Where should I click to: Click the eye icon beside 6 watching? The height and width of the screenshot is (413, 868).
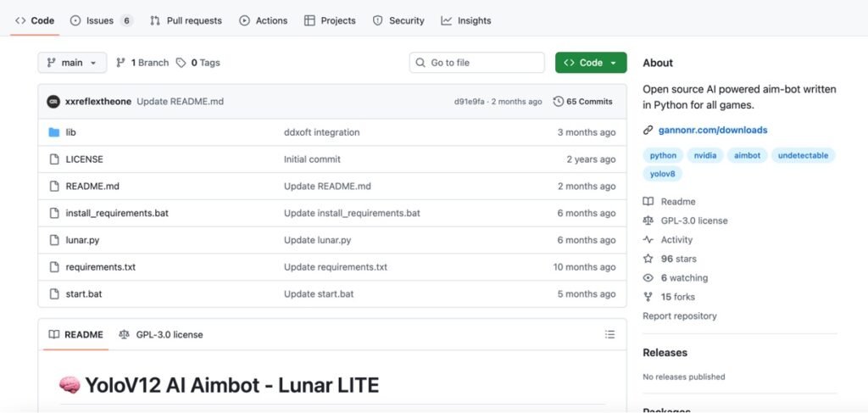[x=648, y=278]
